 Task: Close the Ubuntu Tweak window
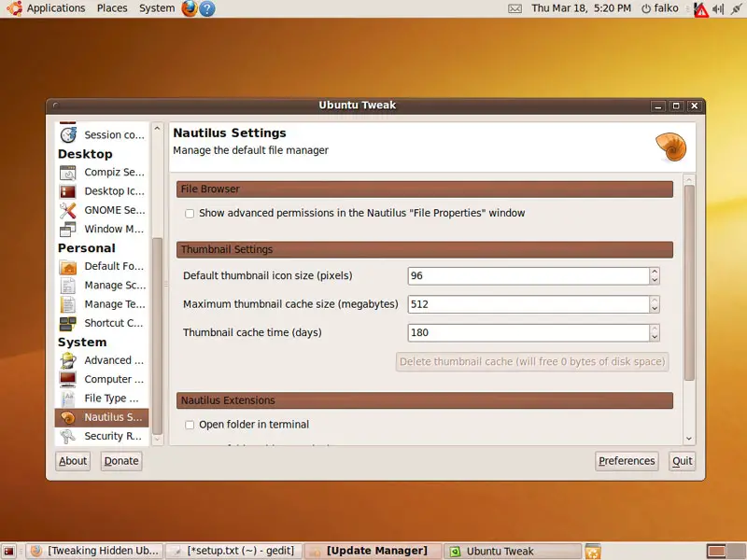point(694,106)
